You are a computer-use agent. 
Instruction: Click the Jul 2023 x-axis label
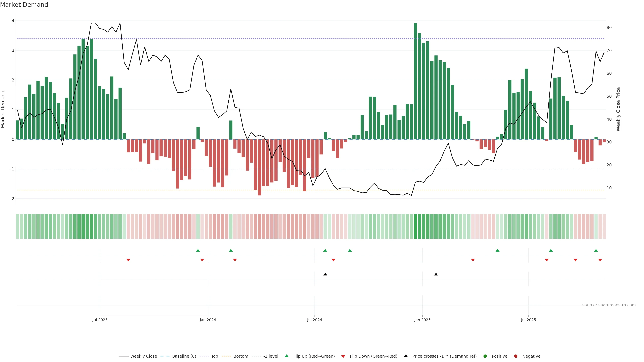(100, 320)
